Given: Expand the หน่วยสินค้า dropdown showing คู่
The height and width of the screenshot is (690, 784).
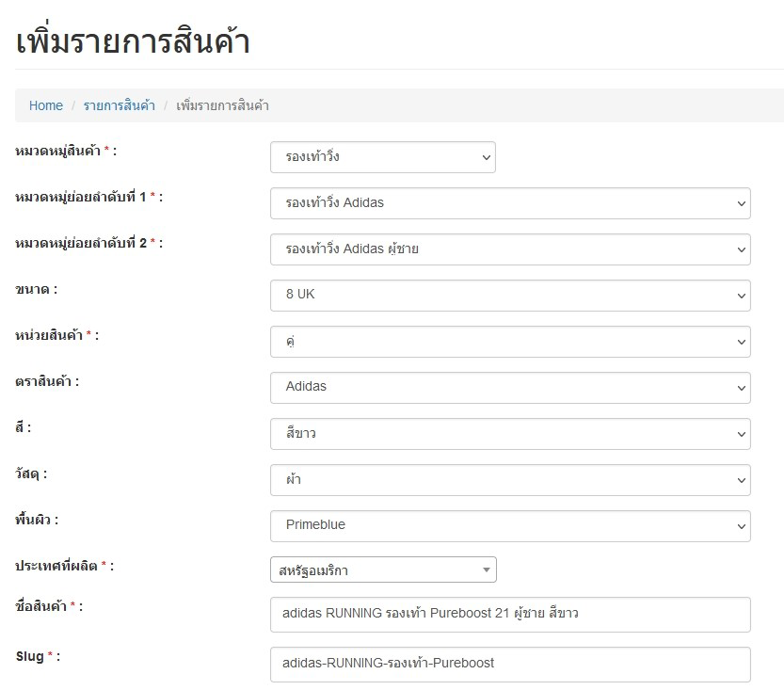Looking at the screenshot, I should (x=509, y=341).
